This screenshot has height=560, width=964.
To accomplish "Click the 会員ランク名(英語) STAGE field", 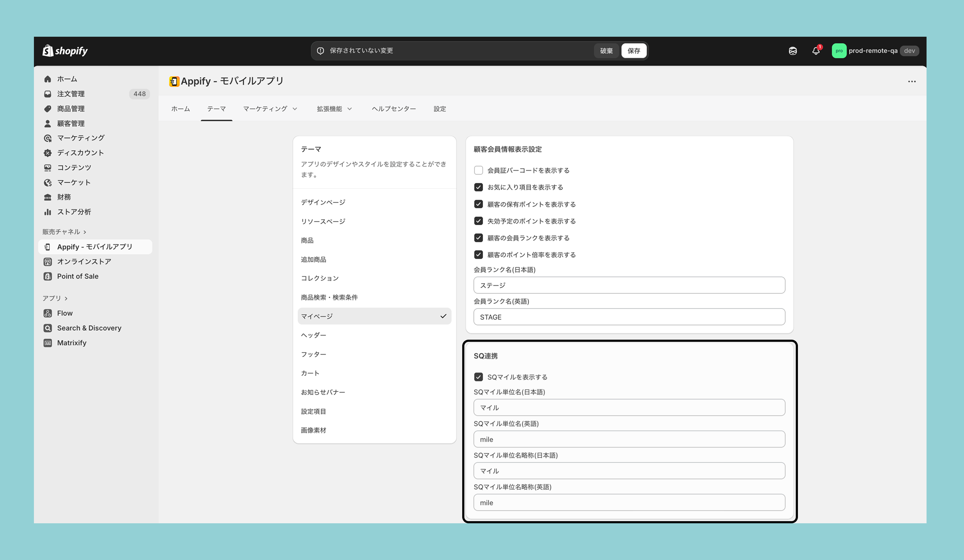I will click(629, 317).
